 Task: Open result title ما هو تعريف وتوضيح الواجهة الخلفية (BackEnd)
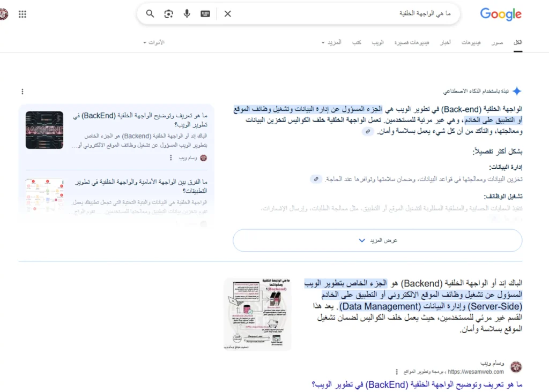(417, 385)
